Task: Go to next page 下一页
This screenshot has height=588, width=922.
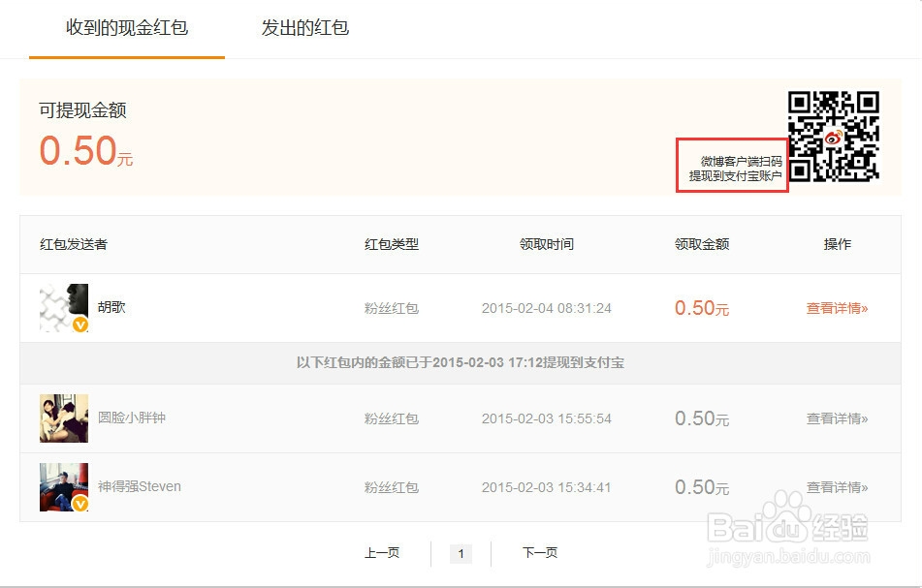Action: (x=540, y=553)
